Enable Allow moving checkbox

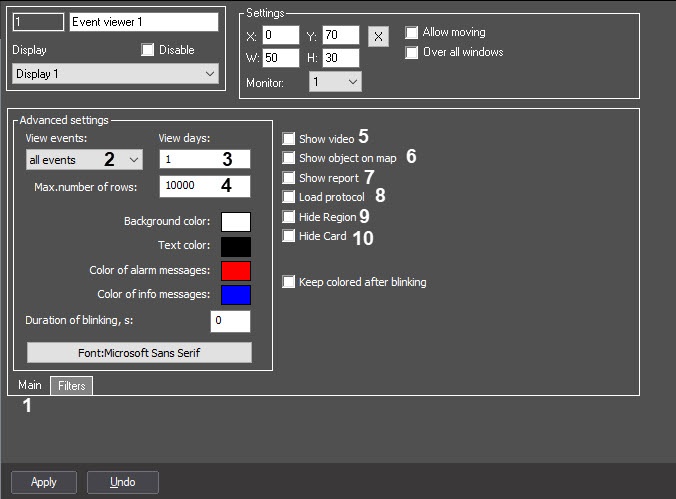click(411, 32)
